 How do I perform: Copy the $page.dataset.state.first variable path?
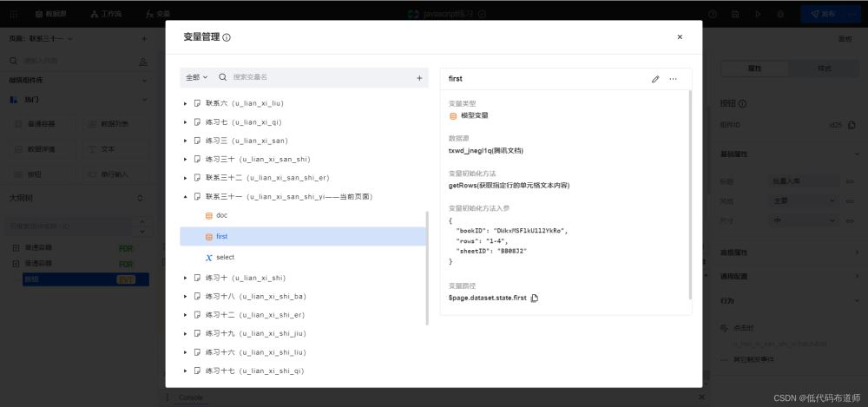[534, 298]
